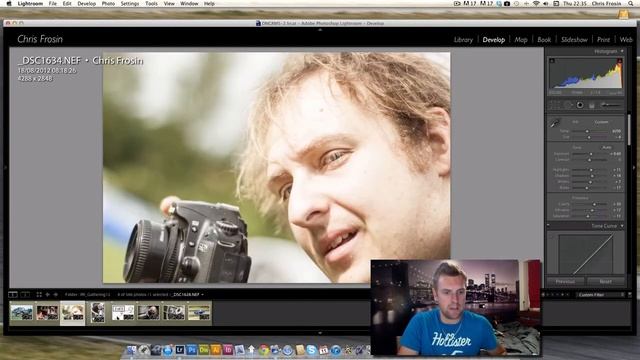Select the Red Eye Correction tool
Image resolution: width=640 pixels, height=360 pixels.
(x=580, y=105)
